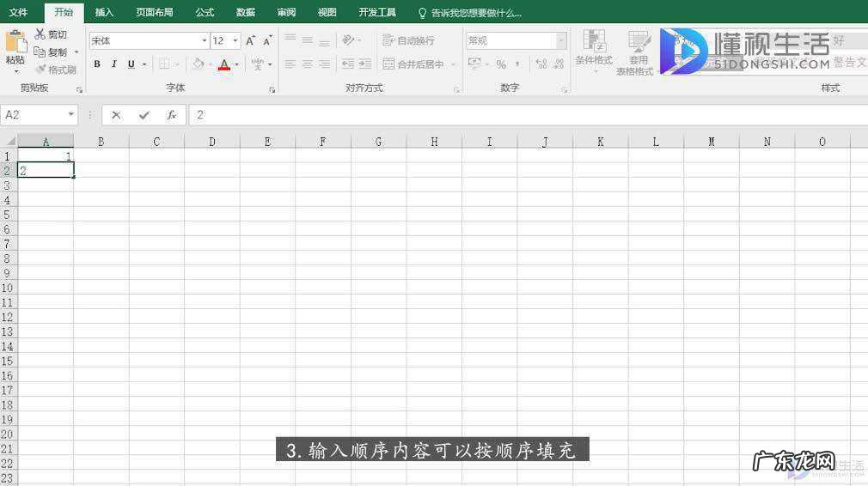Viewport: 868px width, 486px height.
Task: Cancel formula entry with X
Action: (x=116, y=115)
